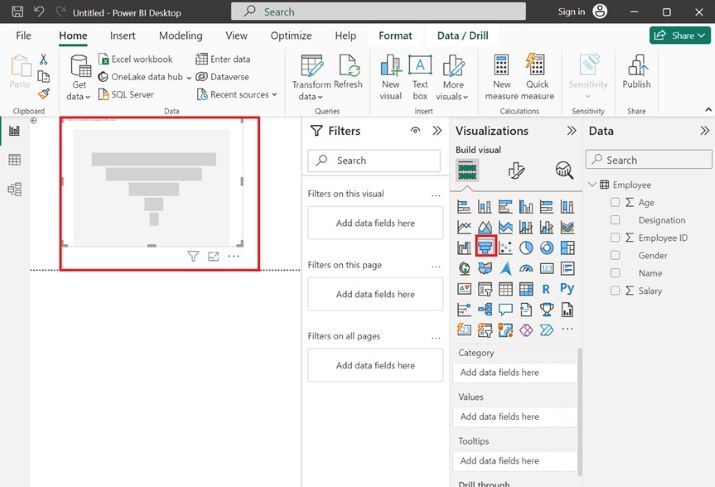Select the KPI visual
This screenshot has height=487, width=715.
point(464,289)
